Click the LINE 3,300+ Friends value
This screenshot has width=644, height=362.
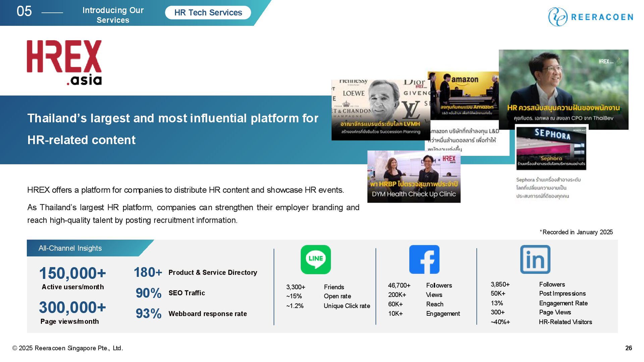tap(296, 287)
